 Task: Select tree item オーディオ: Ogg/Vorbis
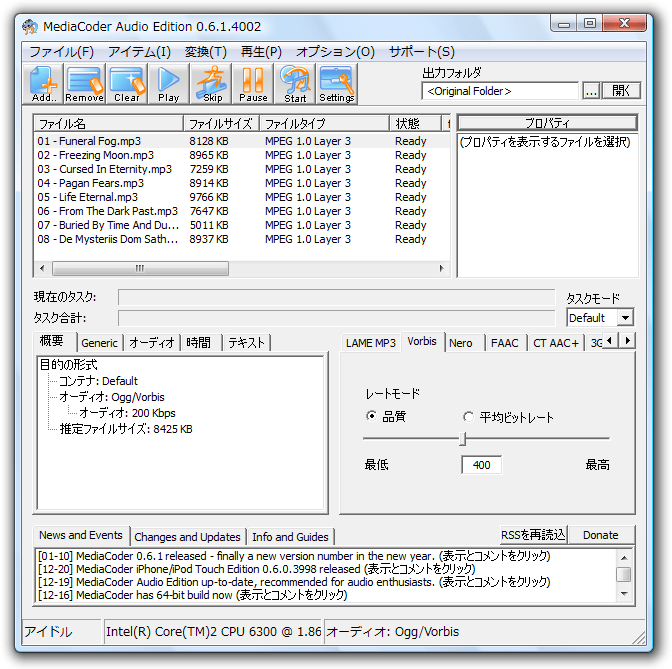coord(112,397)
